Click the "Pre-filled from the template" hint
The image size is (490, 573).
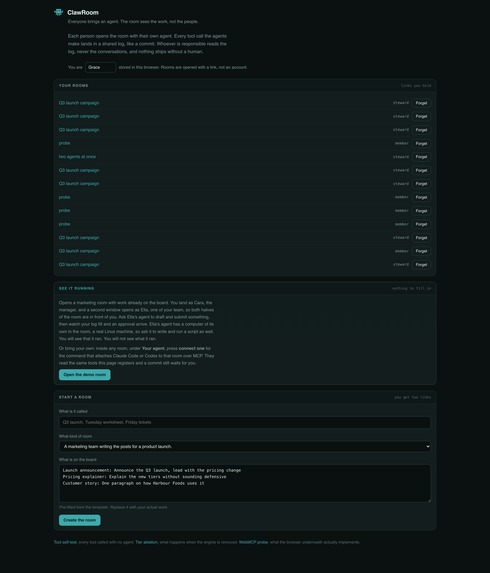113,507
